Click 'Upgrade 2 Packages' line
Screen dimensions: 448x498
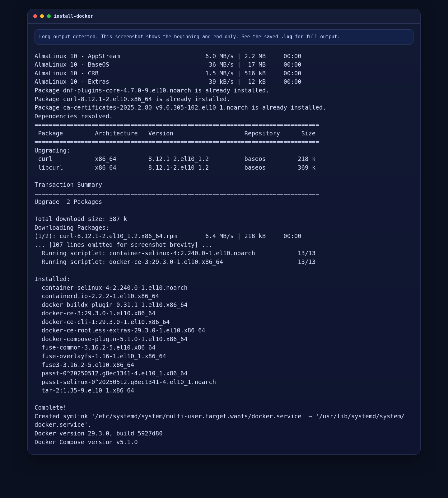[68, 202]
